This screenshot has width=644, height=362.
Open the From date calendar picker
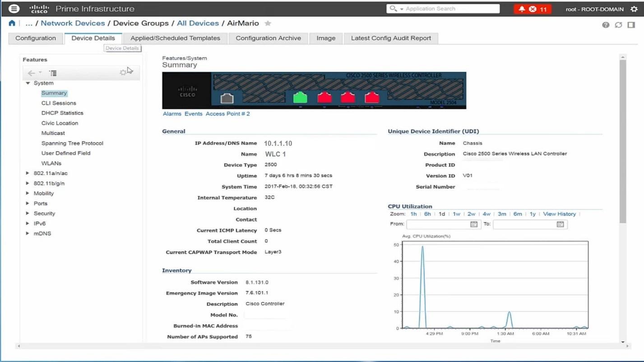pos(473,224)
